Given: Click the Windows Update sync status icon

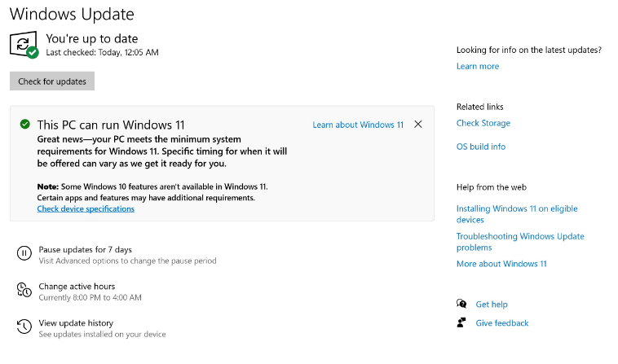Looking at the screenshot, I should pyautogui.click(x=23, y=44).
